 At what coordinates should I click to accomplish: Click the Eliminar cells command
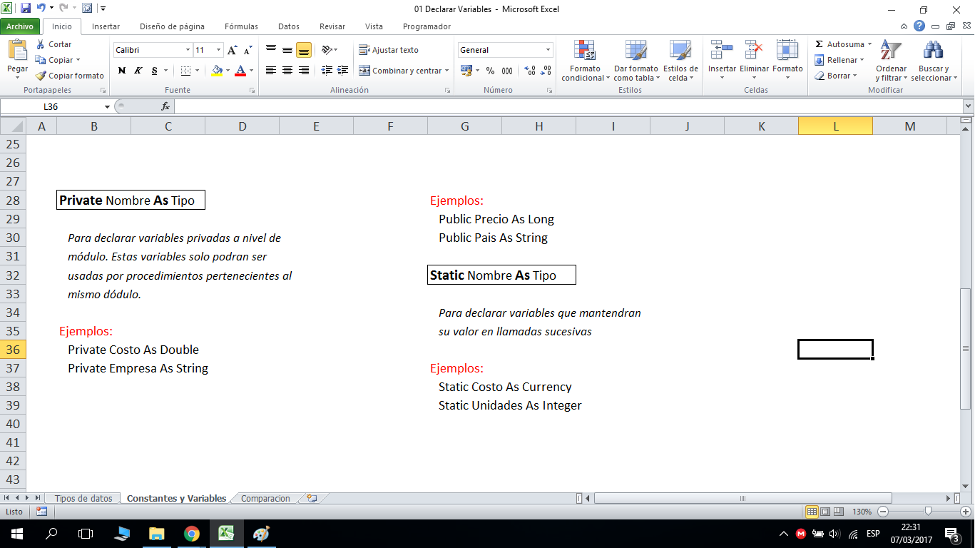[x=753, y=59]
